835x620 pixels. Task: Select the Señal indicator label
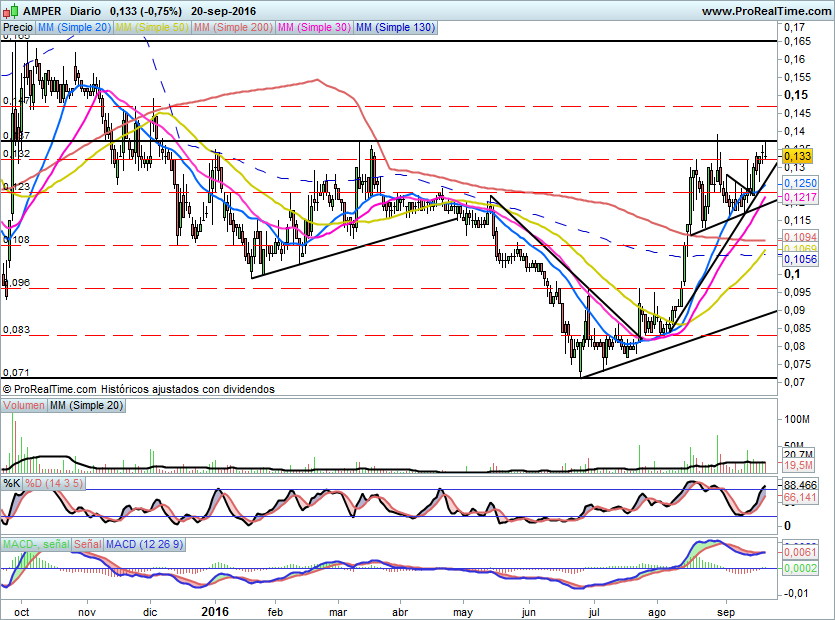point(87,544)
